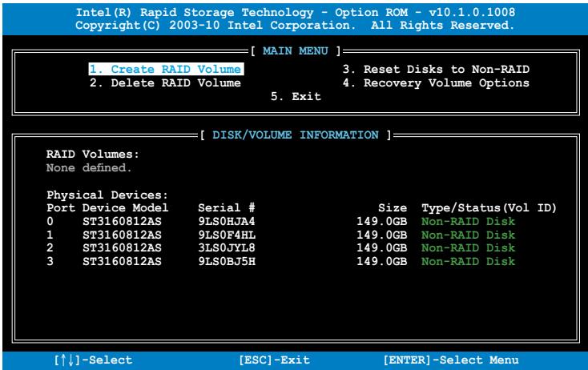
Task: Click the 'MAIN MENU' panel title
Action: [x=295, y=50]
